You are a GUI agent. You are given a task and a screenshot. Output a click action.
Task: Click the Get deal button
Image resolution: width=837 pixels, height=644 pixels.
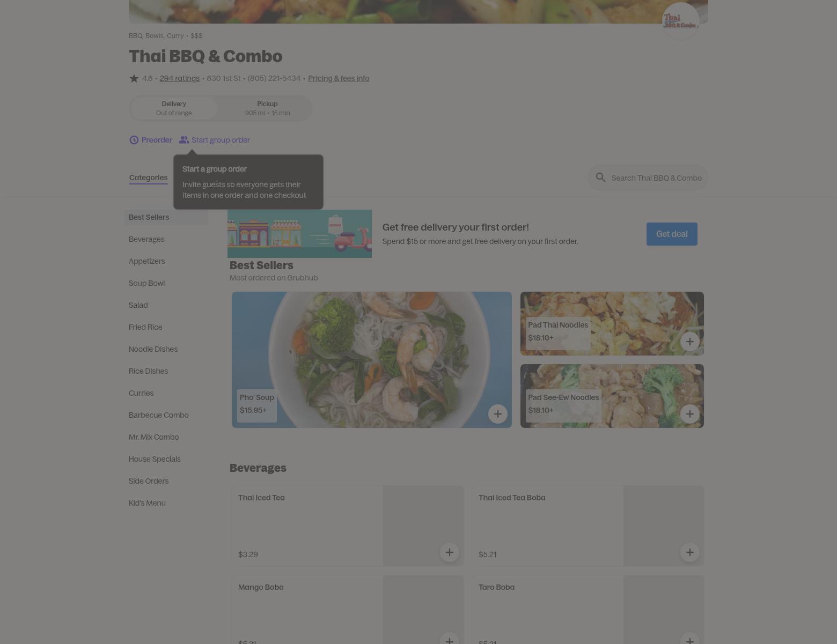click(672, 234)
